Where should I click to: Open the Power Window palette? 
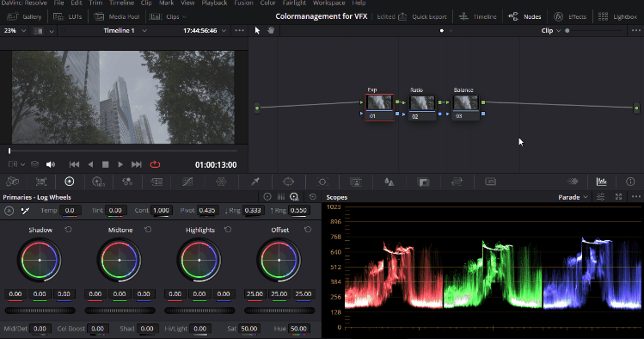(x=288, y=182)
